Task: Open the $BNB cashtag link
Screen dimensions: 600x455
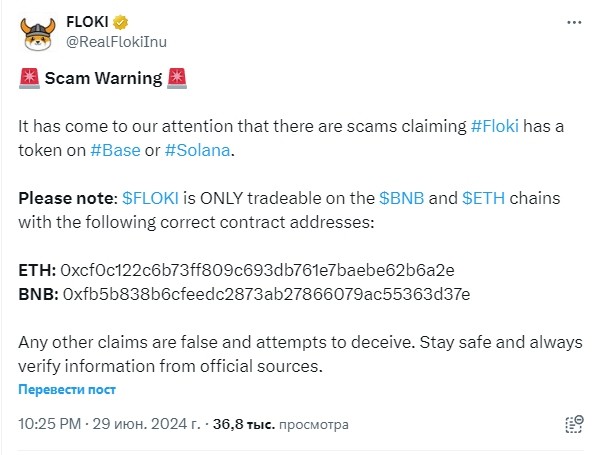Action: 402,198
